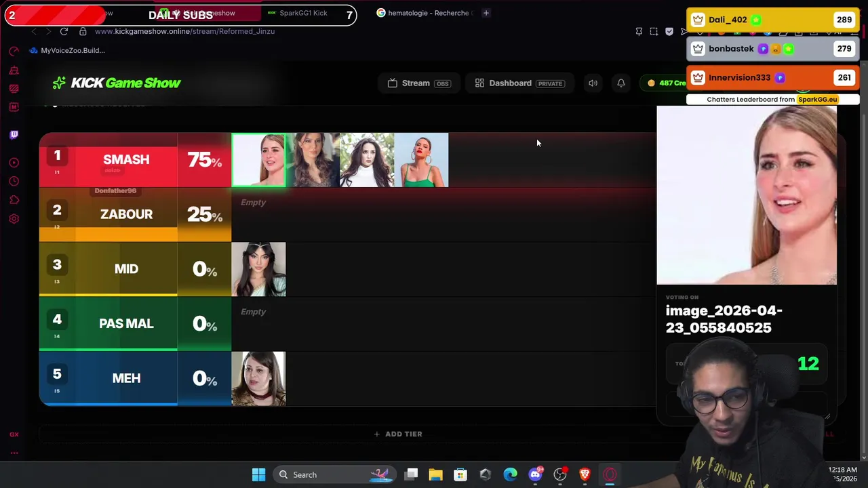Click the DAILY SUBS progress bar
The image size is (868, 488).
pos(180,15)
